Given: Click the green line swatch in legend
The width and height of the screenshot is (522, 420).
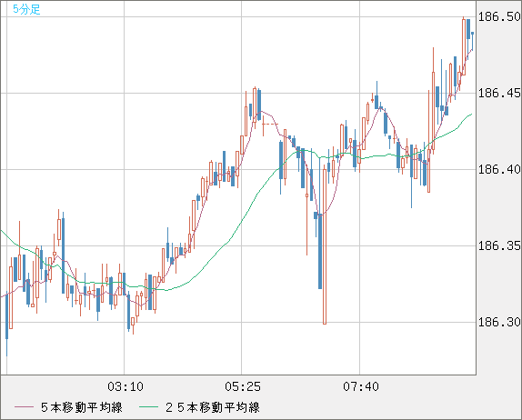Looking at the screenshot, I should 148,407.
